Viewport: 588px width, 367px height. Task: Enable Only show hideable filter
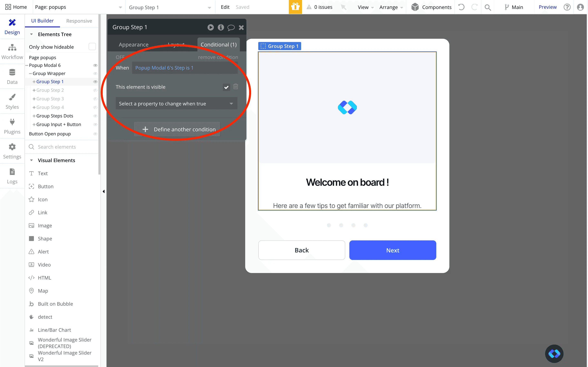(x=92, y=47)
